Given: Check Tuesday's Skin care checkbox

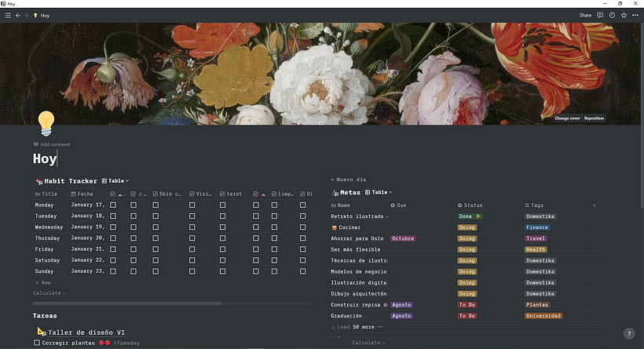Looking at the screenshot, I should (x=156, y=216).
